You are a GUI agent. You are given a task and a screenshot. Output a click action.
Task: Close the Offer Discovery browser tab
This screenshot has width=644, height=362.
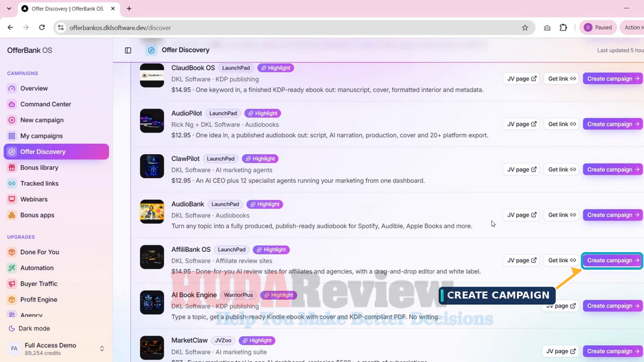point(113,9)
